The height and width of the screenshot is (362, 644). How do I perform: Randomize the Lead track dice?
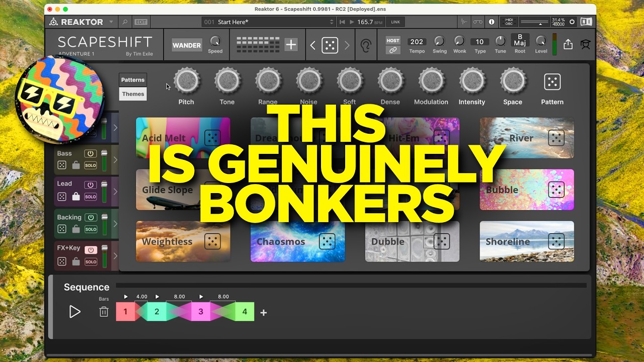(x=61, y=197)
